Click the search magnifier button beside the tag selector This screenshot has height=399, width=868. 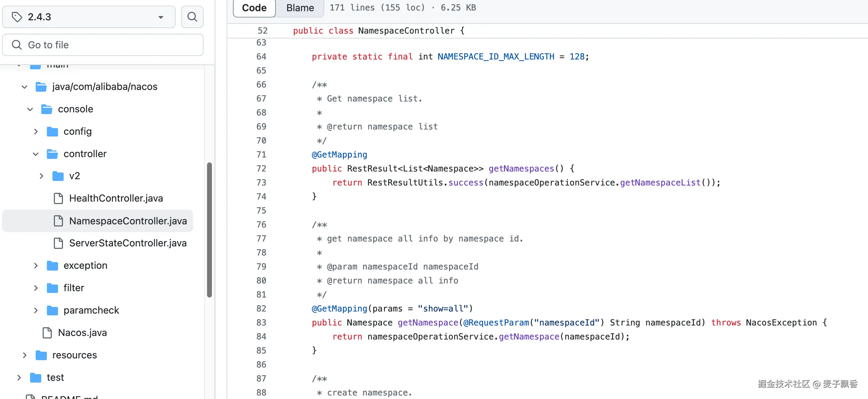192,17
